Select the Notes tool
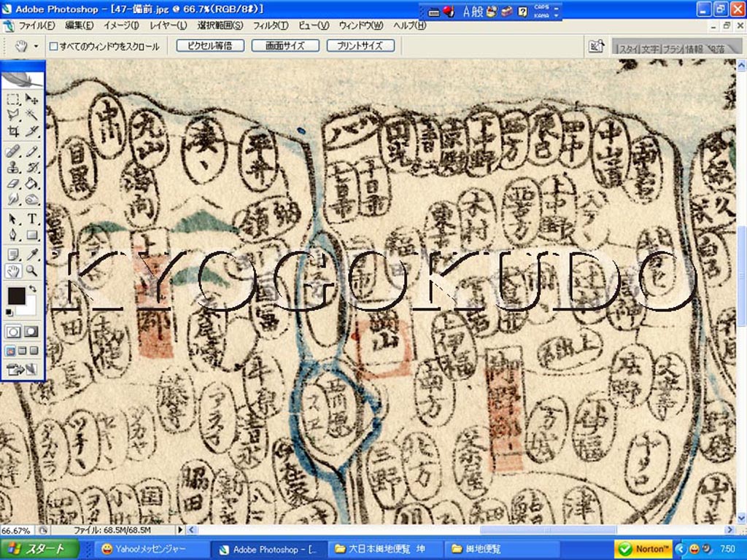The width and height of the screenshot is (747, 560). tap(13, 255)
